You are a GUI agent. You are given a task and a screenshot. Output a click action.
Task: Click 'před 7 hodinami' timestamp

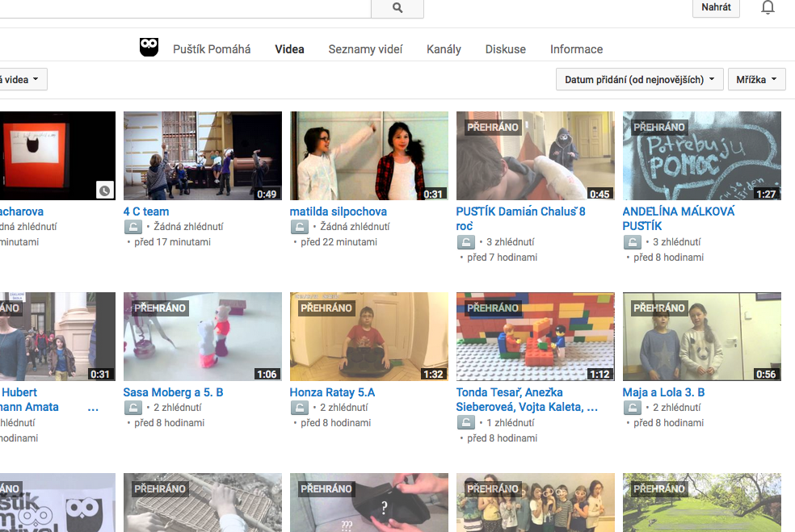coord(502,258)
